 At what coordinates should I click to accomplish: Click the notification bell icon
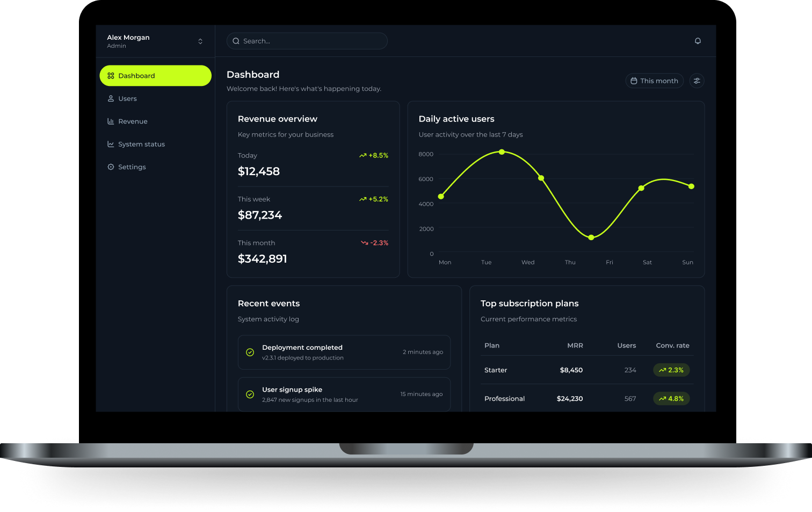[x=698, y=41]
